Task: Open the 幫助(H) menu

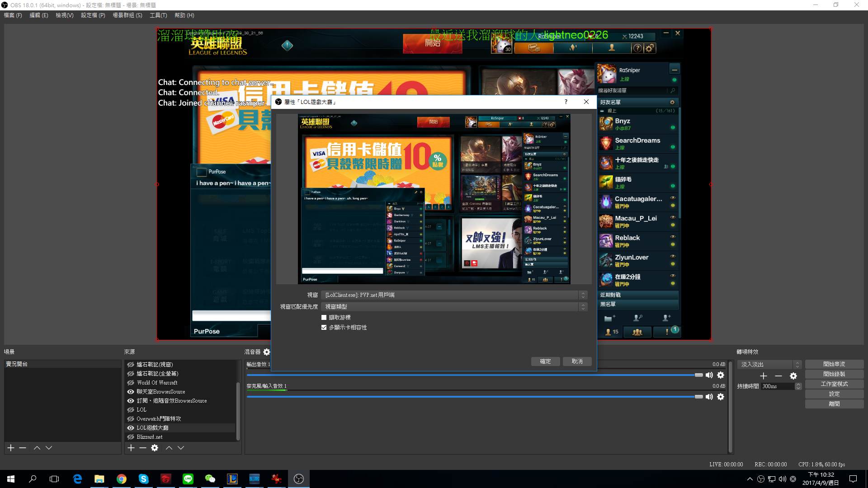Action: pos(184,15)
